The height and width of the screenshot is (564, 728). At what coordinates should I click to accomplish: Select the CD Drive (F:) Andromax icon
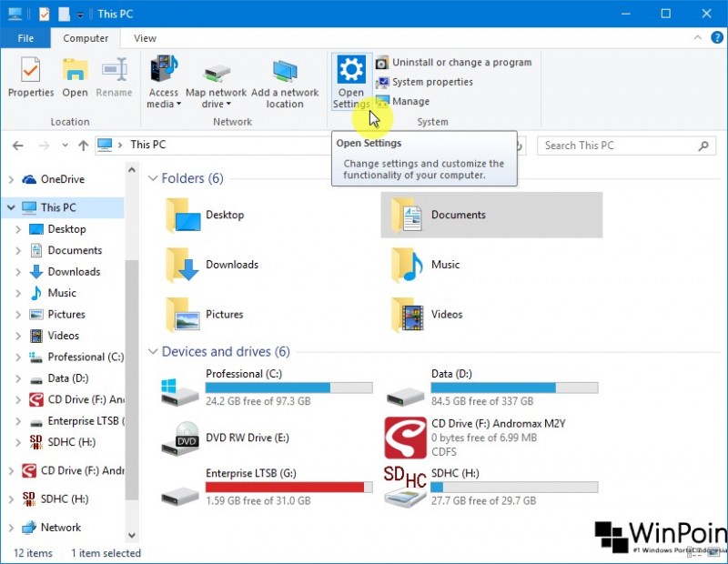pos(405,438)
